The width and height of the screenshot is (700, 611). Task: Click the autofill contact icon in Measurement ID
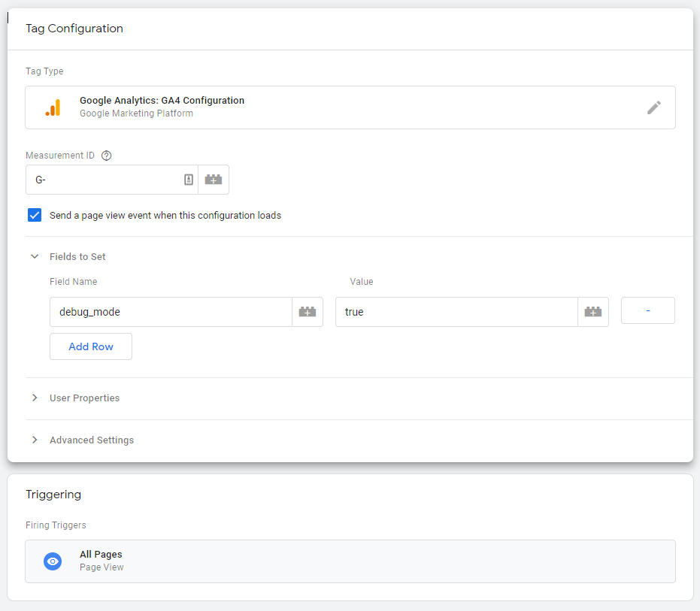click(188, 180)
